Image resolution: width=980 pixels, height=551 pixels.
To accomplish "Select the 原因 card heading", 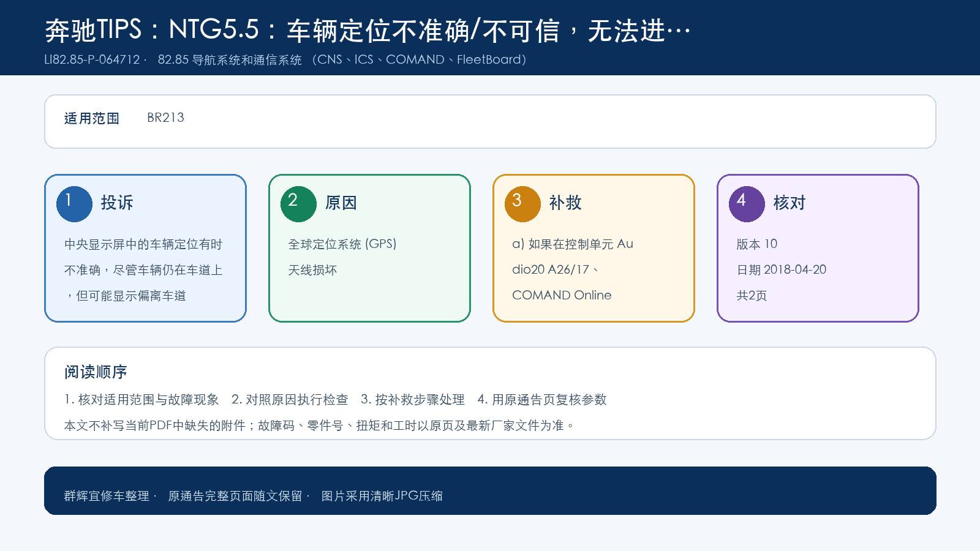I will (341, 203).
